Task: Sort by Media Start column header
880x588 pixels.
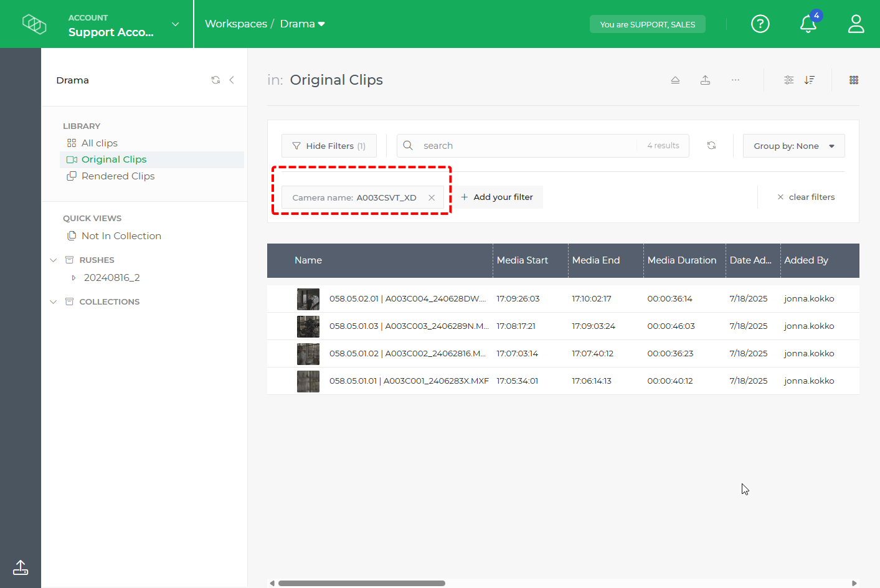Action: pos(523,260)
